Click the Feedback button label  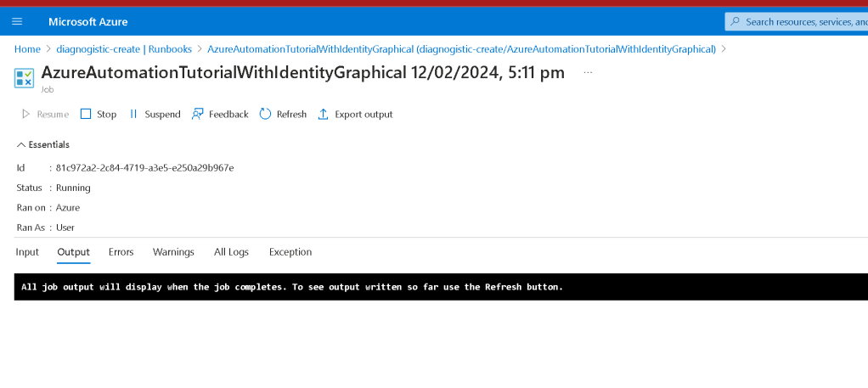[x=228, y=115]
